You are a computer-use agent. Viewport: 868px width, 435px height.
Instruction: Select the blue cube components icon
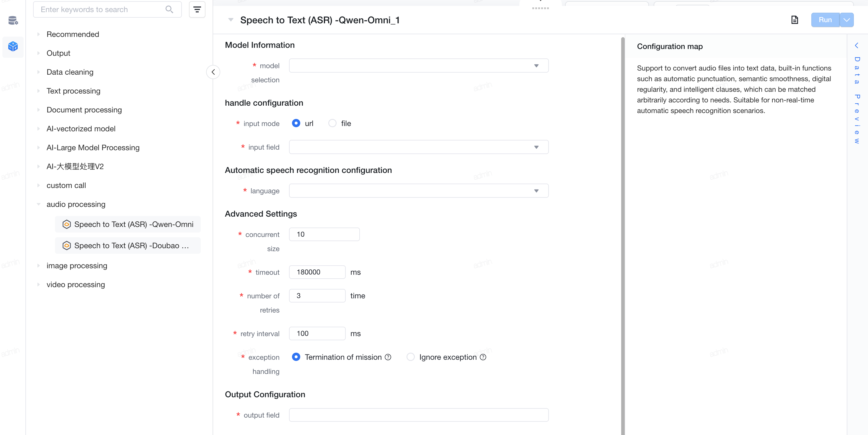pyautogui.click(x=13, y=46)
